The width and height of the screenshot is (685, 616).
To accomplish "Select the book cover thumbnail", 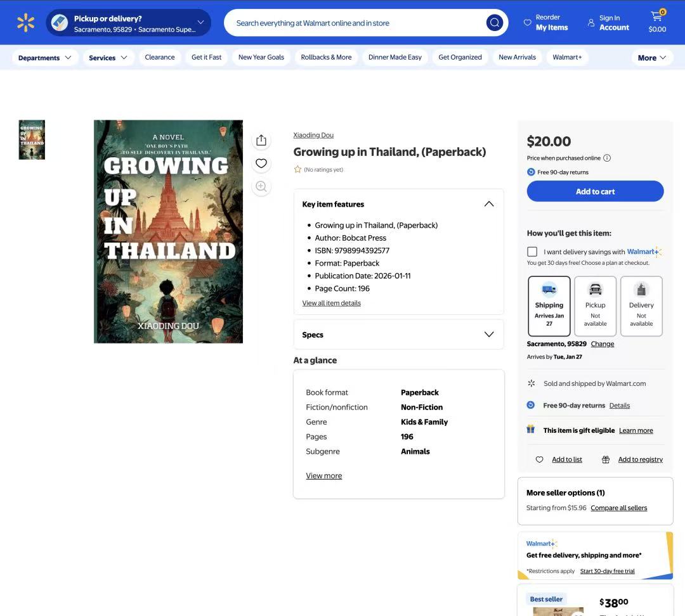I will 32,139.
